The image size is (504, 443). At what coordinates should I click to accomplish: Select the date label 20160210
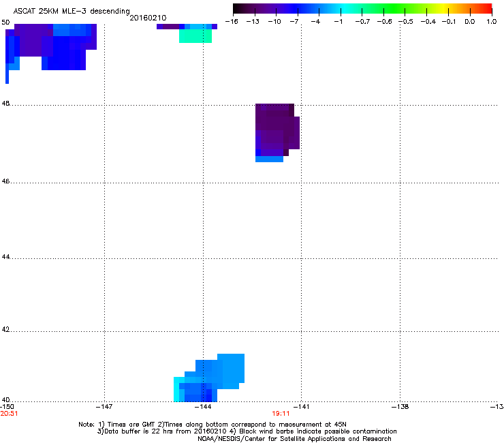click(x=148, y=18)
